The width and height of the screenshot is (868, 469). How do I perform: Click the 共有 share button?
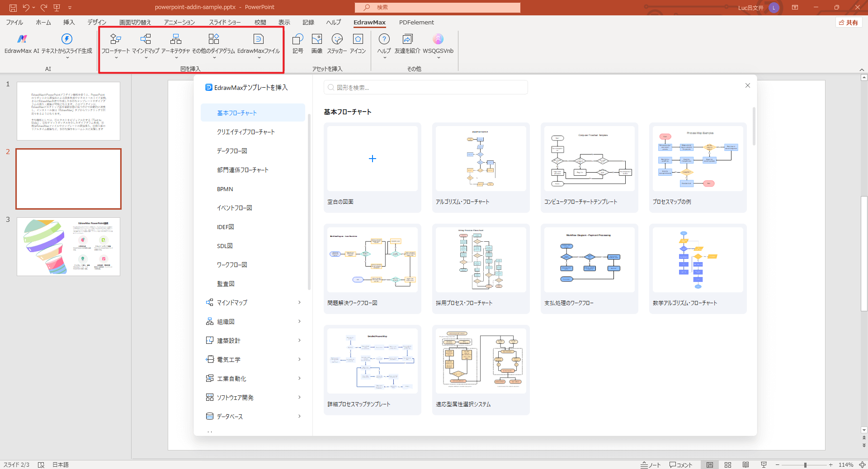(849, 23)
